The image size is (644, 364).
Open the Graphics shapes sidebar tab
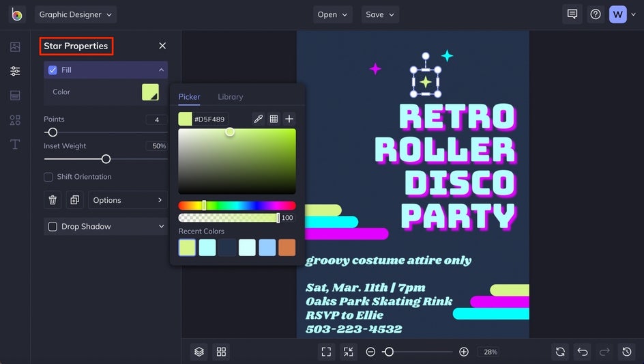[15, 120]
